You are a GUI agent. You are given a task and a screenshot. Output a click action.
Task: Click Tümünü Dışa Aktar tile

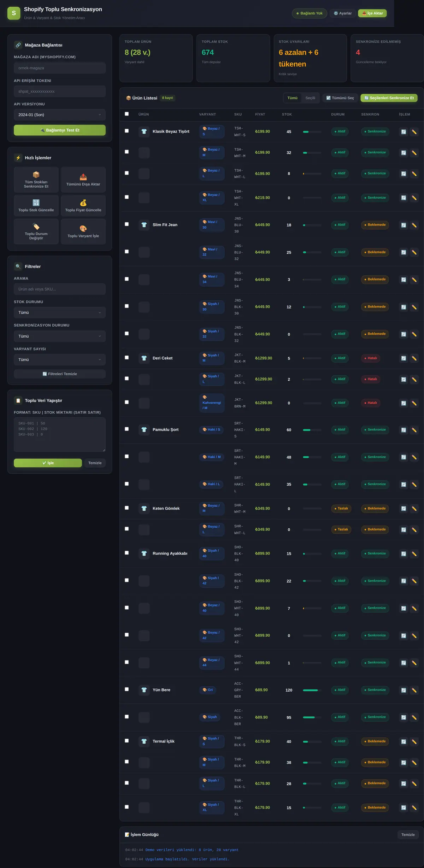[x=83, y=180]
